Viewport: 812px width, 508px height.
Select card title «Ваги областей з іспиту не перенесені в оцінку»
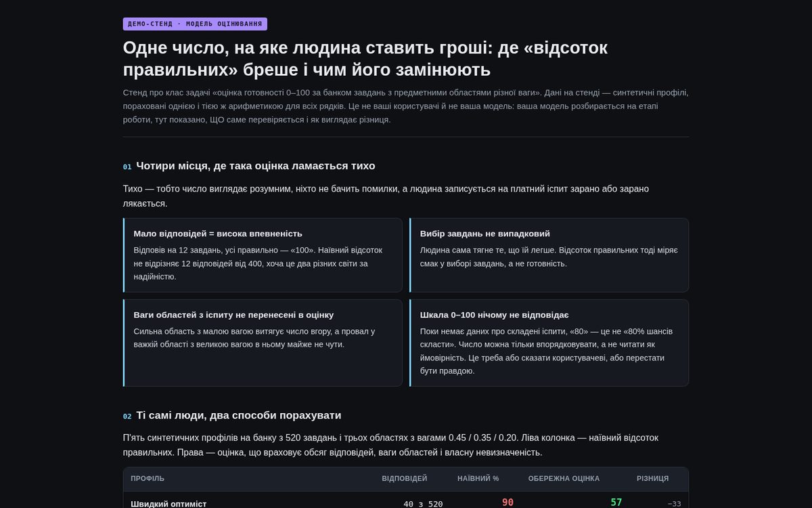(x=233, y=315)
